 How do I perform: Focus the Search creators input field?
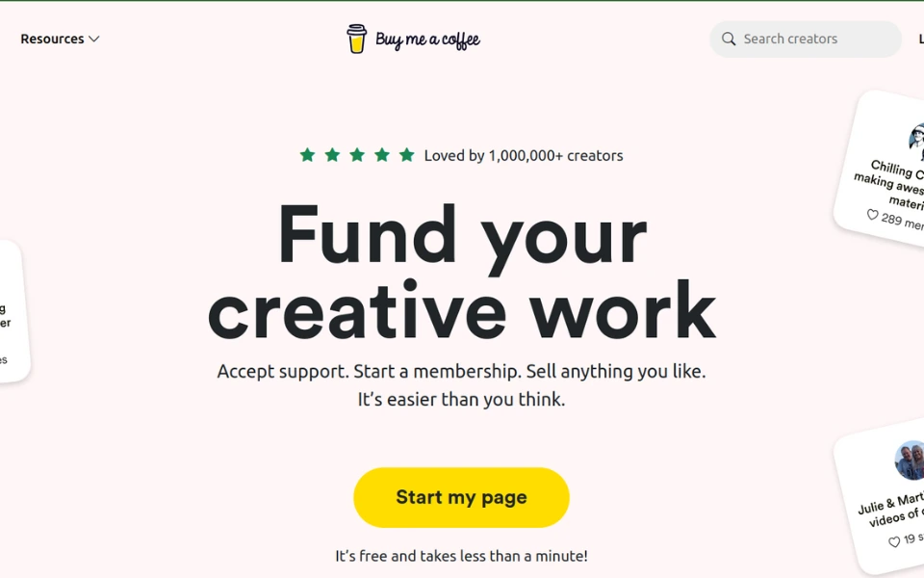point(806,39)
